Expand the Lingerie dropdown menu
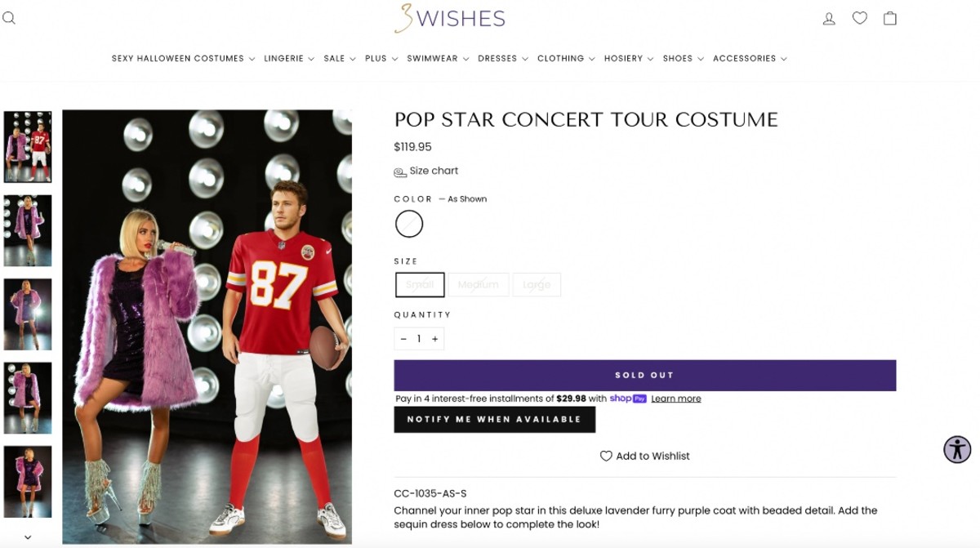980x548 pixels. coord(288,59)
